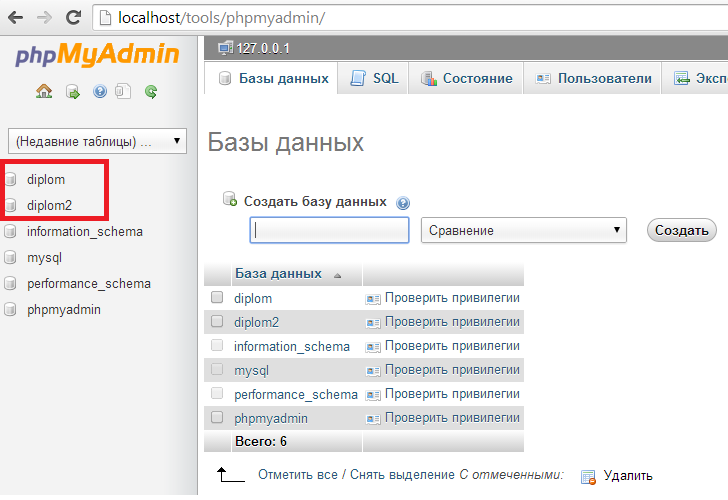Check the diplom database checkbox
Viewport: 728px width, 500px height.
coord(217,297)
